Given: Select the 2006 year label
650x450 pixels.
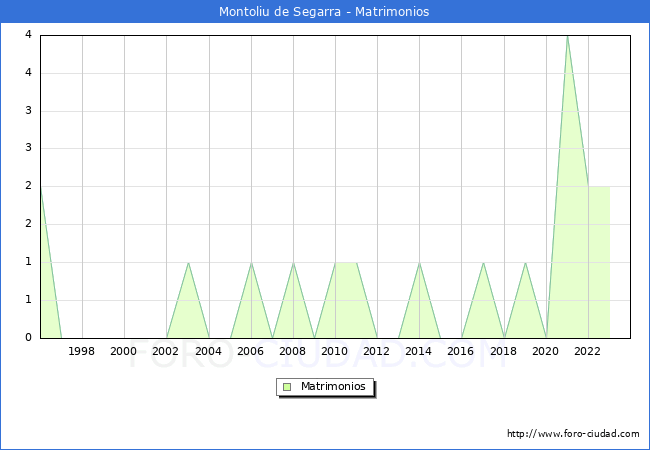Looking at the screenshot, I should pyautogui.click(x=251, y=351).
